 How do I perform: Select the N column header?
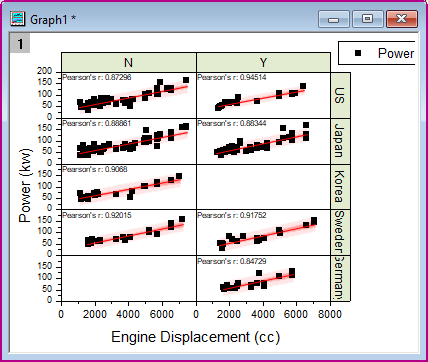coord(129,62)
